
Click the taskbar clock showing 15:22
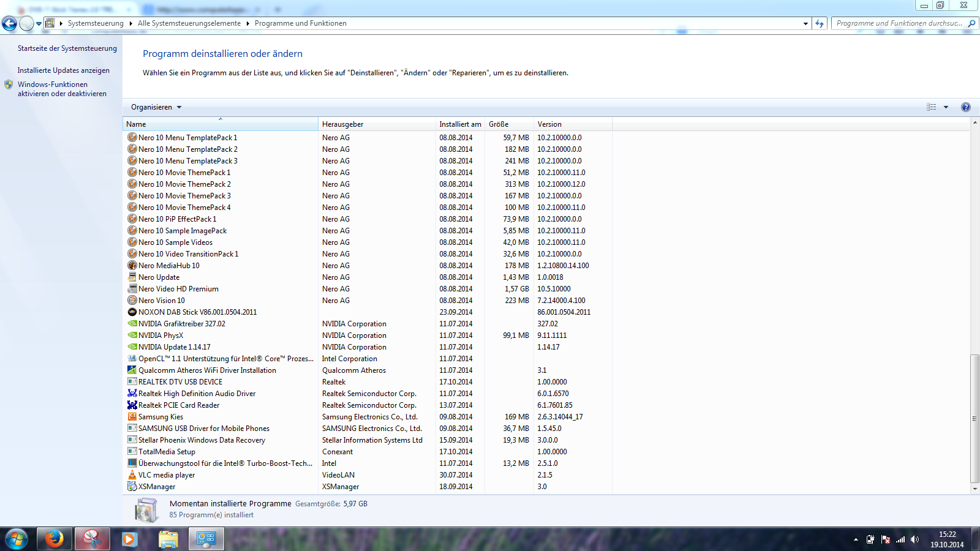(x=947, y=539)
